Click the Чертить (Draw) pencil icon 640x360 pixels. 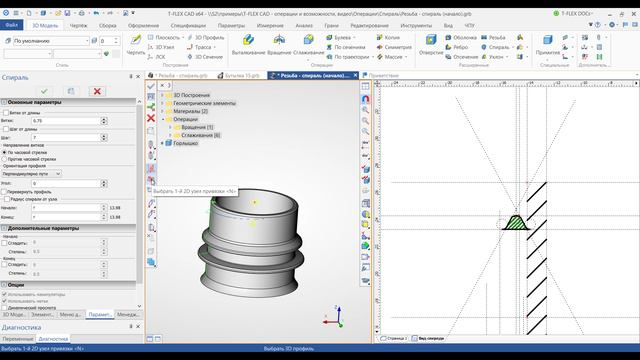point(136,40)
